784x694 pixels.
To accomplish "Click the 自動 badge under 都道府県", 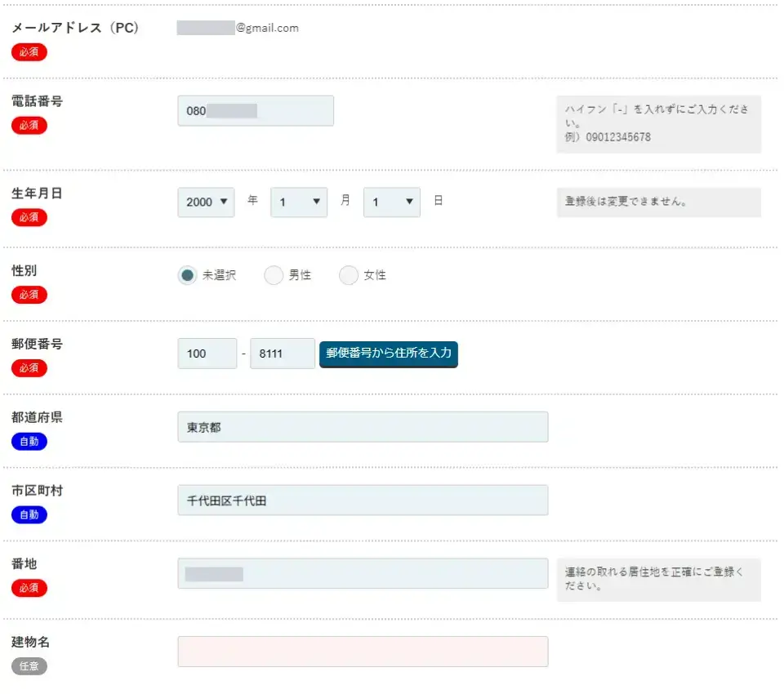I will pos(29,441).
